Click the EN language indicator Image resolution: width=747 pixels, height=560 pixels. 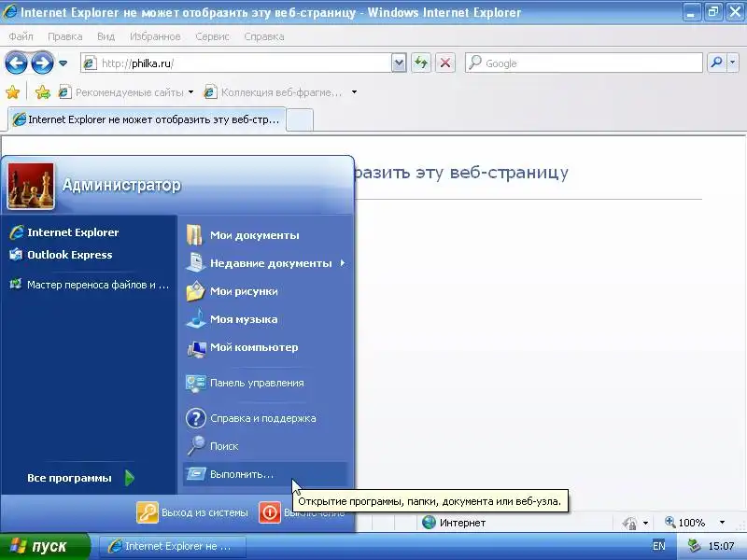pos(658,546)
